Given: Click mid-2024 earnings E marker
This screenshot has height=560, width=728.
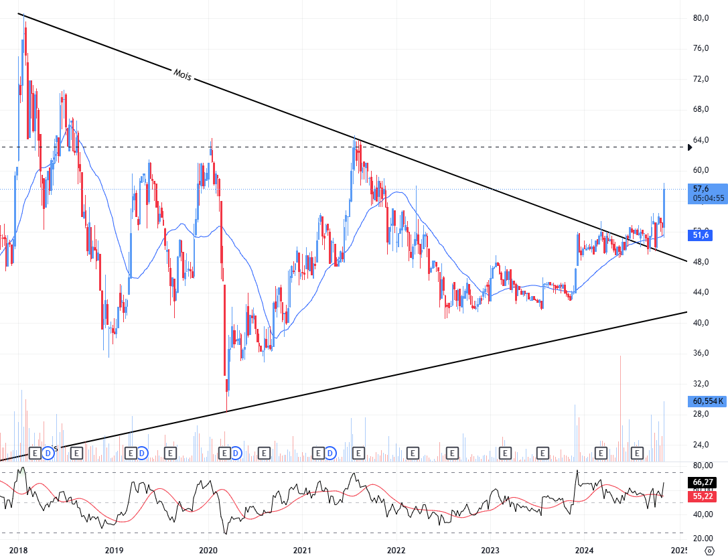Looking at the screenshot, I should point(638,453).
